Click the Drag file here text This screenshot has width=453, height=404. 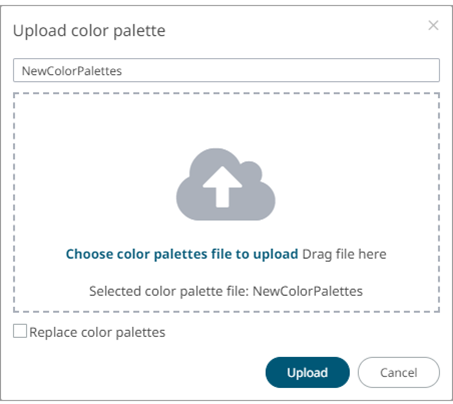coord(344,254)
